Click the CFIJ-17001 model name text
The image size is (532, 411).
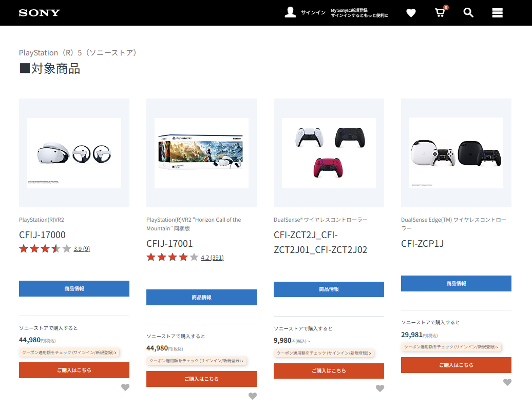click(169, 244)
